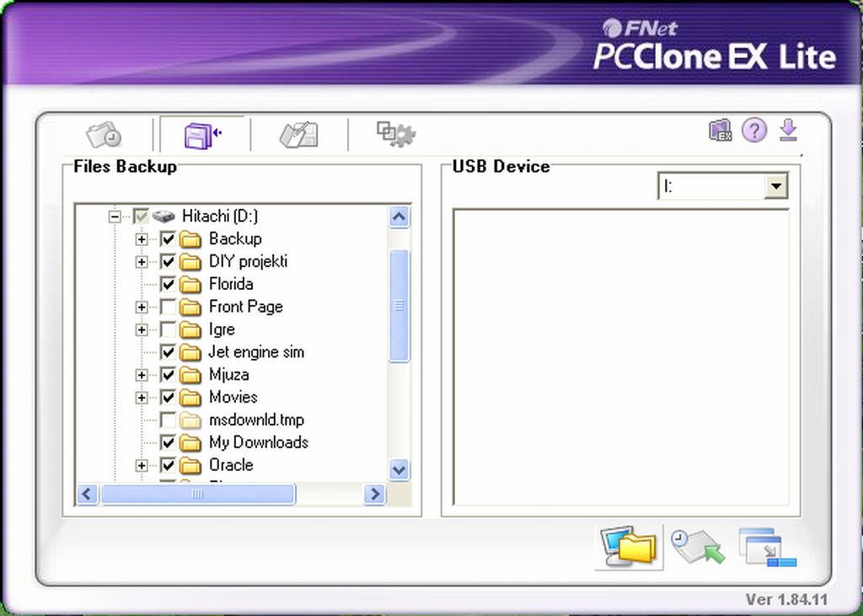Click the faded msdownld.tmp folder icon
Image resolution: width=863 pixels, height=616 pixels.
(x=190, y=420)
